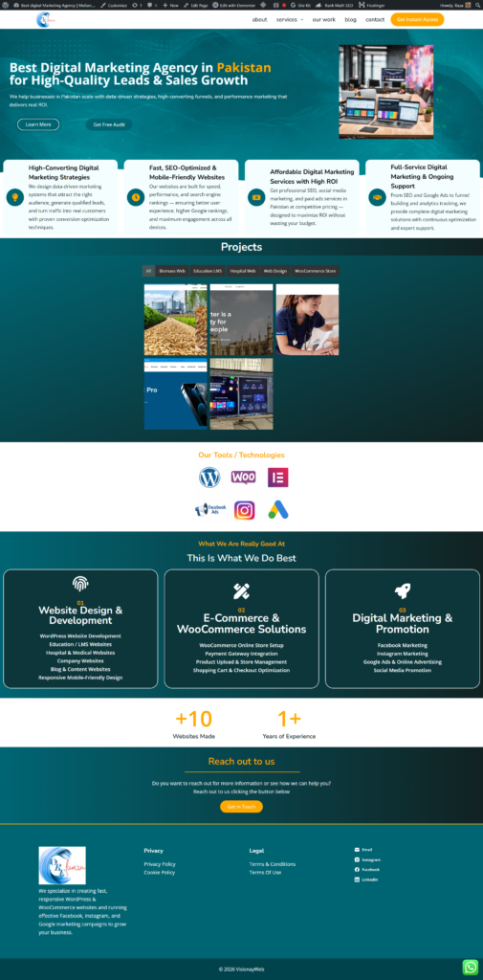The width and height of the screenshot is (483, 980).
Task: Open the blue phone store project thumbnail
Action: tap(176, 393)
